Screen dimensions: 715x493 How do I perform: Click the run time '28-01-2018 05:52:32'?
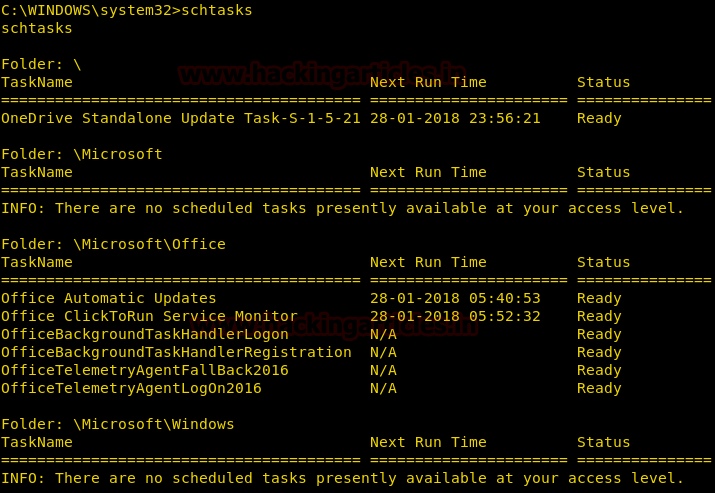click(x=455, y=316)
